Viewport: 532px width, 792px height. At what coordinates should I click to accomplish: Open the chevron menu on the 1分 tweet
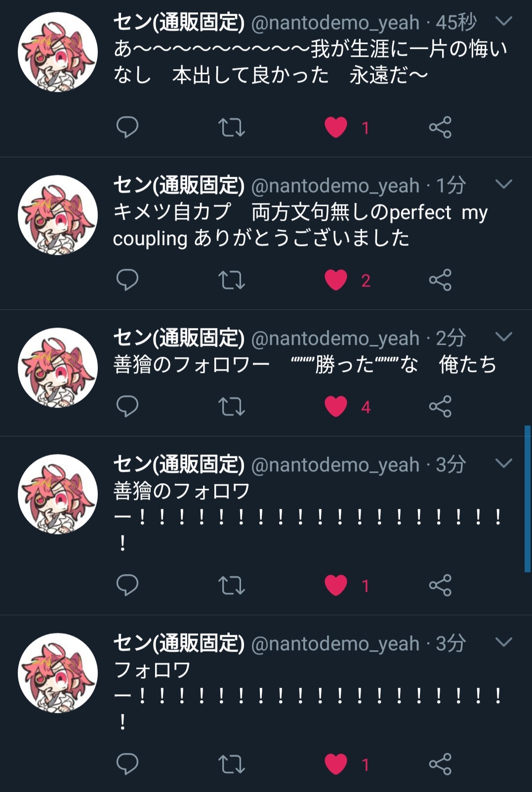pyautogui.click(x=503, y=184)
